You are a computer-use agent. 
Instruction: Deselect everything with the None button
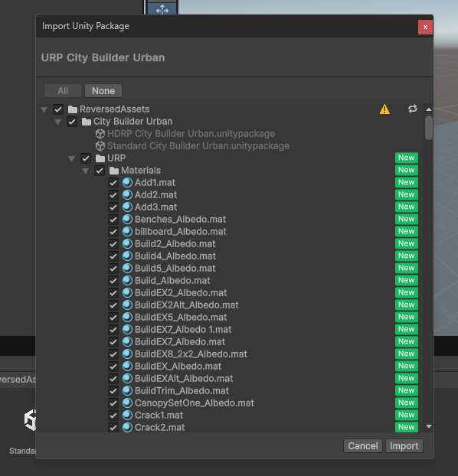click(103, 91)
